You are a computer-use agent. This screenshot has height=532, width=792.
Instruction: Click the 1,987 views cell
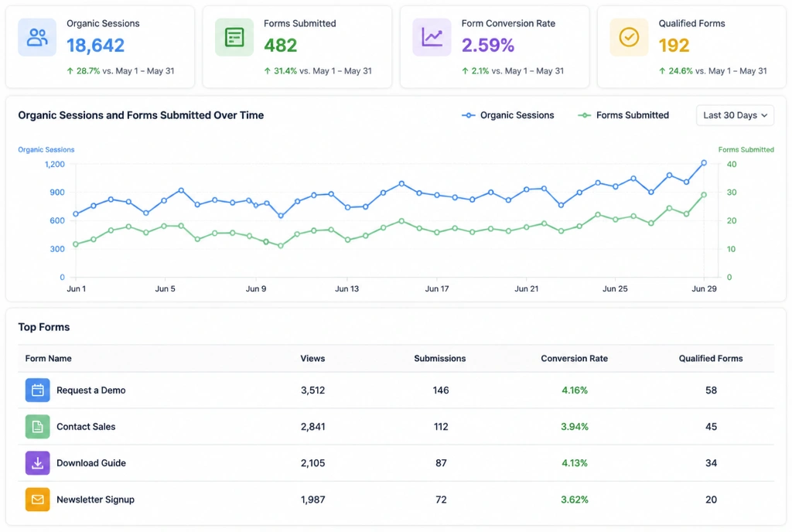(312, 500)
